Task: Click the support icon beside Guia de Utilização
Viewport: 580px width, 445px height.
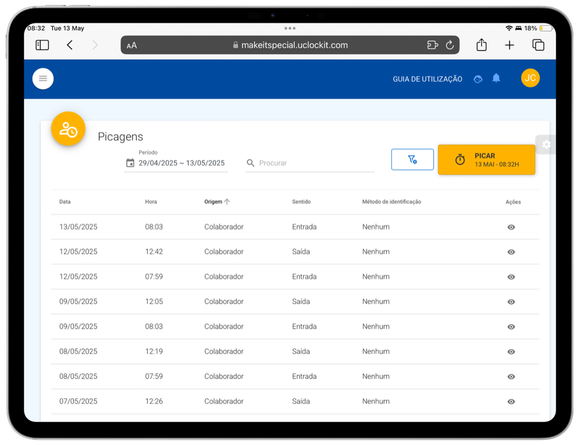Action: [478, 79]
